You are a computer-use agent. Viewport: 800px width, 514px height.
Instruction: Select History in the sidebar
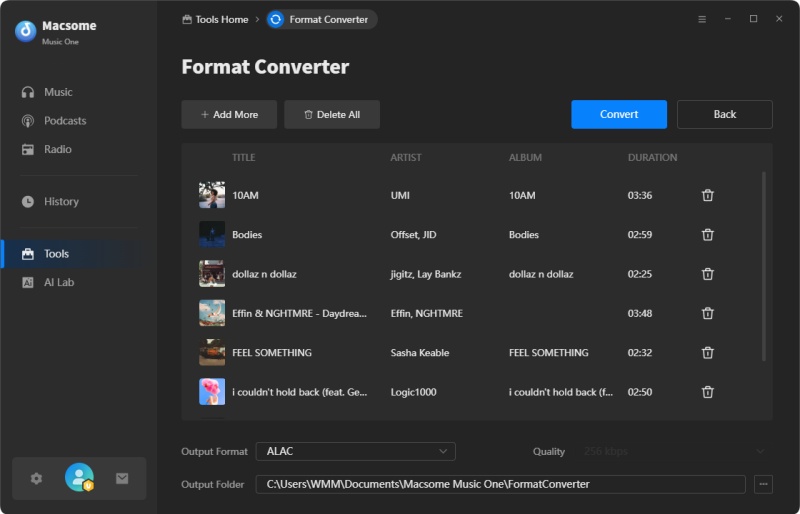pyautogui.click(x=61, y=202)
